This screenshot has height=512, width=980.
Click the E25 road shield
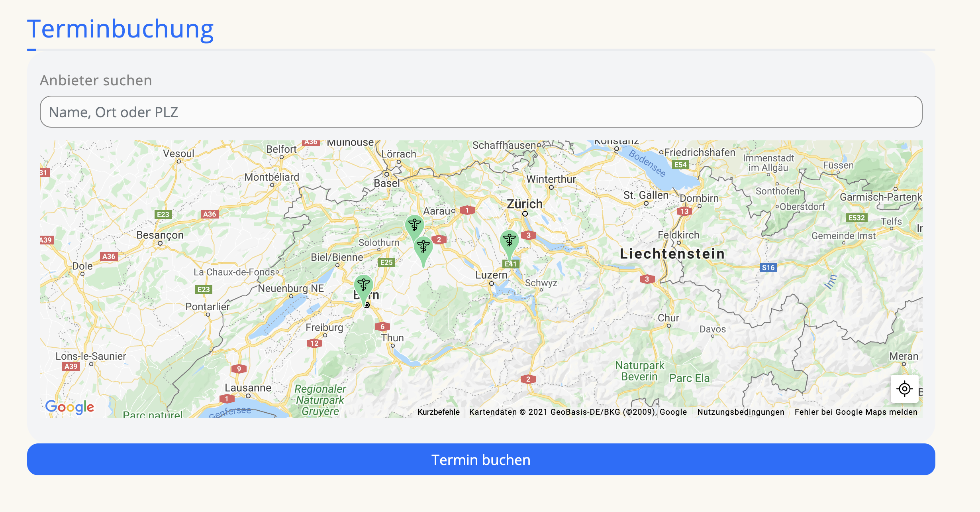point(386,262)
